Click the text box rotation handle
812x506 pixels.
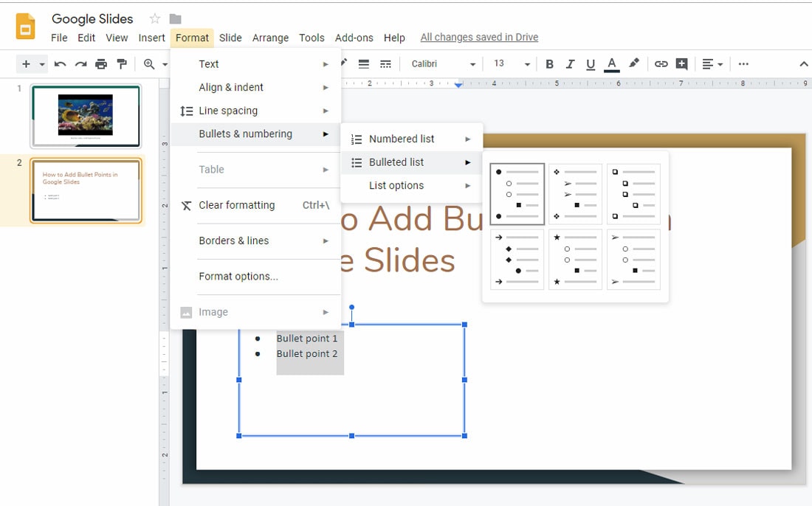tap(351, 308)
